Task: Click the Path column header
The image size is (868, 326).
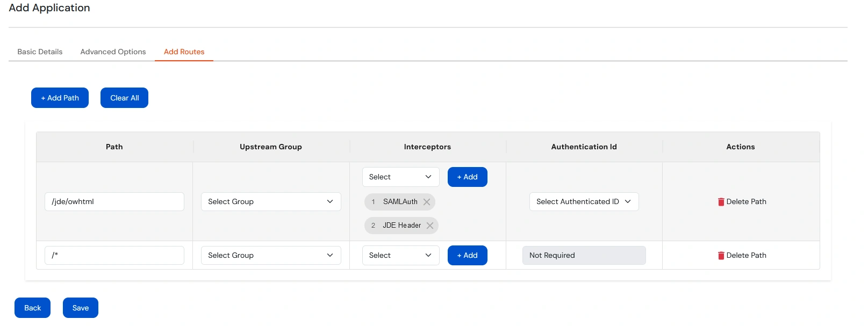Action: (x=114, y=147)
